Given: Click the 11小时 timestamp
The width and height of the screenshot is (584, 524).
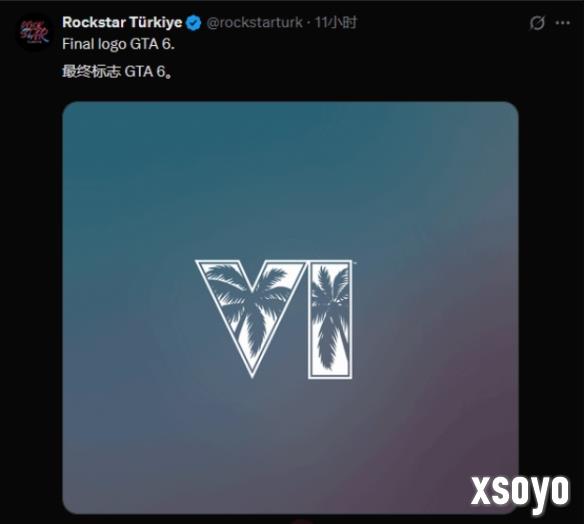Looking at the screenshot, I should (x=336, y=23).
